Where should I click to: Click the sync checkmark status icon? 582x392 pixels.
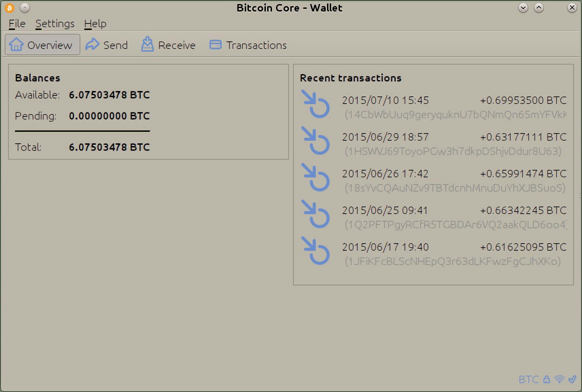[x=572, y=379]
